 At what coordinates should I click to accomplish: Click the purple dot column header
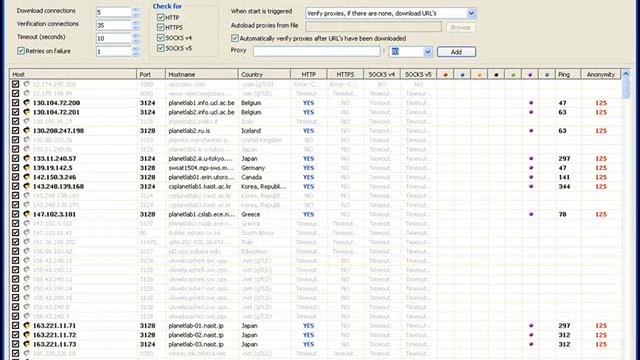pos(530,74)
